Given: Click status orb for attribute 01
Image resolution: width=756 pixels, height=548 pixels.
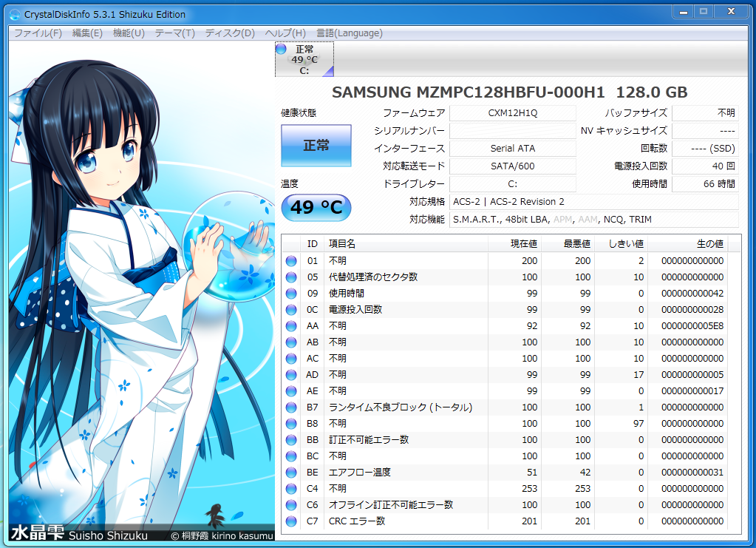Looking at the screenshot, I should (x=291, y=261).
